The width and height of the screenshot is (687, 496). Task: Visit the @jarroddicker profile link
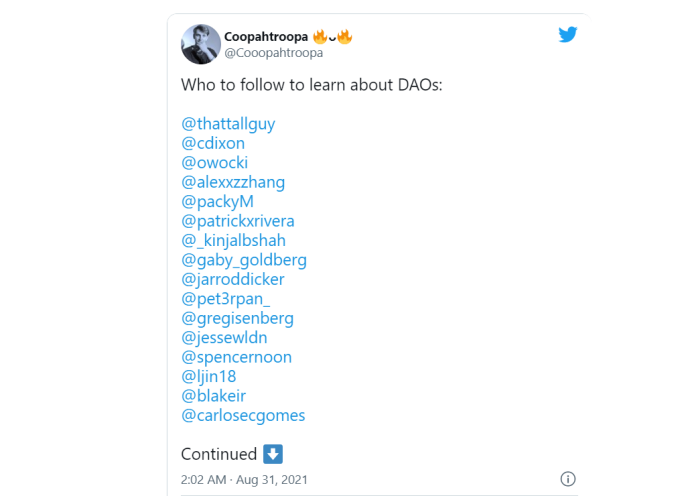tap(233, 279)
